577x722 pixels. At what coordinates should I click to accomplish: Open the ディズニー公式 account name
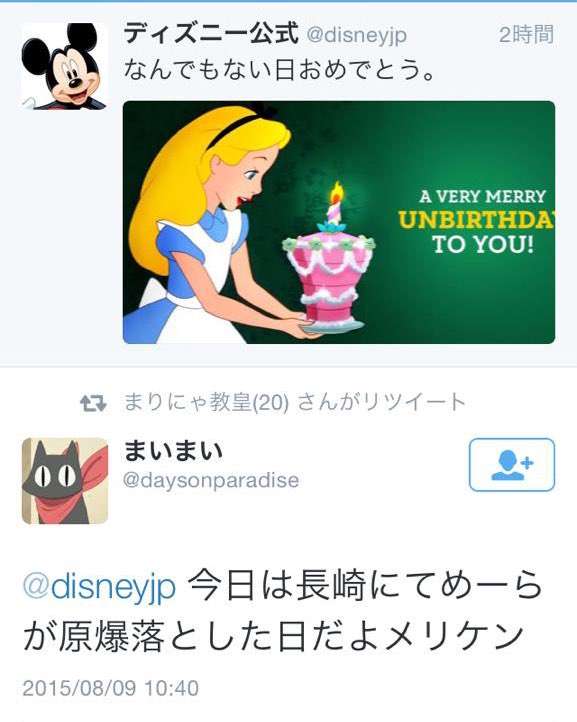(211, 34)
